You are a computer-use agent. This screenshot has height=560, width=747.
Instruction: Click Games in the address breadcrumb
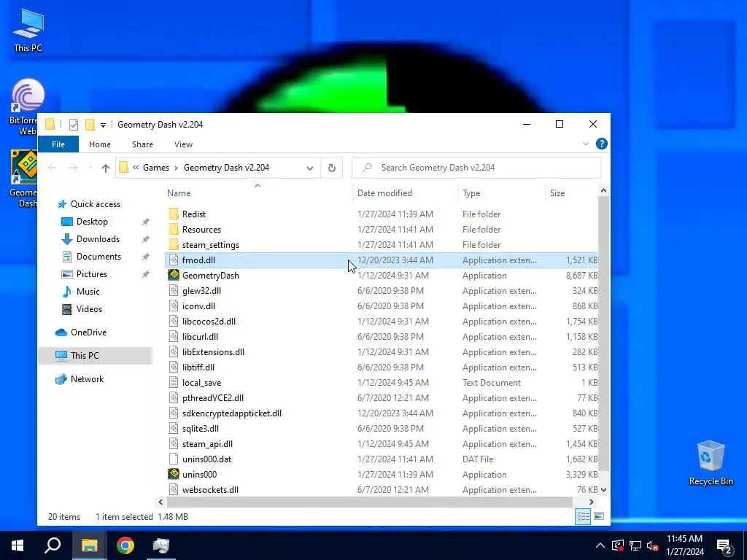[156, 168]
